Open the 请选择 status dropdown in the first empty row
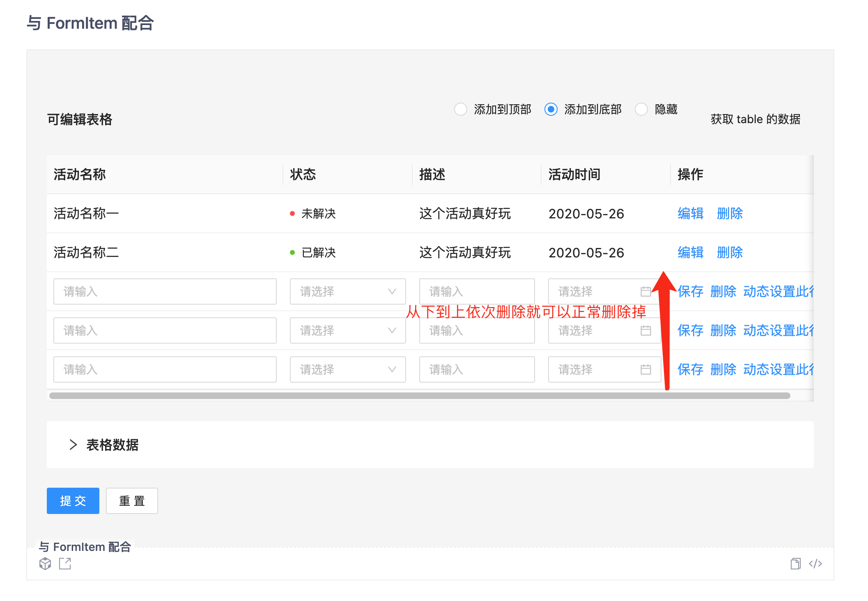868x601 pixels. 347,291
